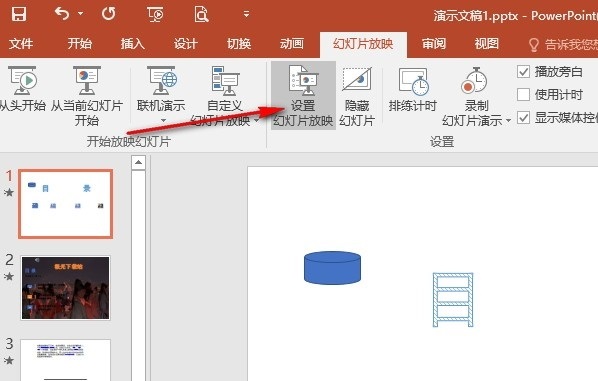Screen dimensions: 598x381
Task: Open Customize Quick Access Toolbar dropdown
Action: pos(246,14)
